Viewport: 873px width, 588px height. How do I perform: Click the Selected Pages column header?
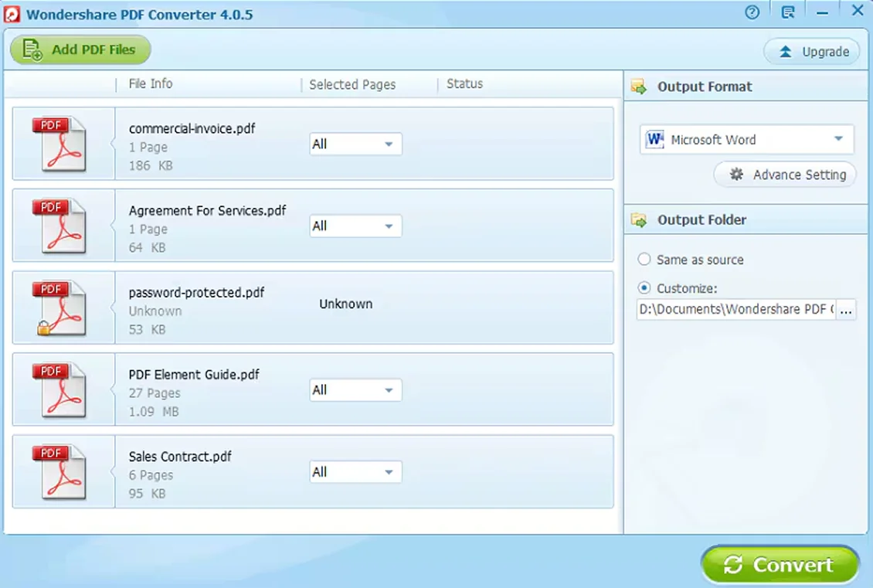point(352,85)
